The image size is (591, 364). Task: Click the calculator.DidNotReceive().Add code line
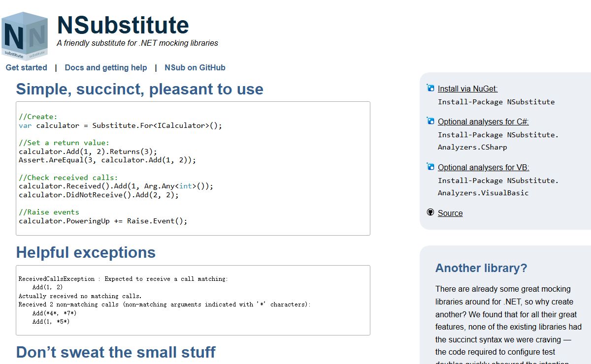[98, 195]
